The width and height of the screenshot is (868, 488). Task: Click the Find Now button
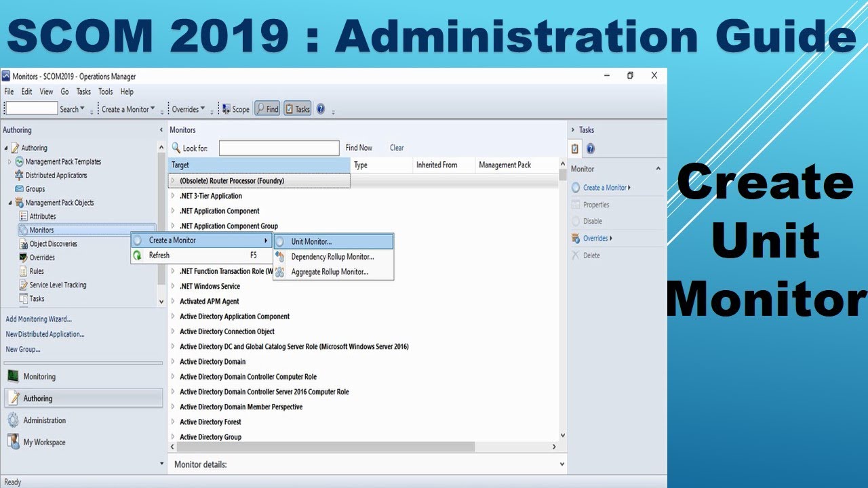click(x=359, y=148)
